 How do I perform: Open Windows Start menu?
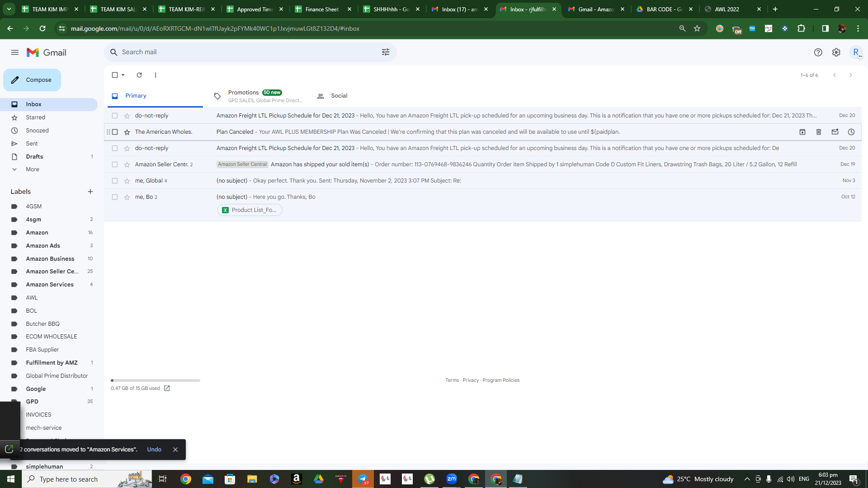coord(11,479)
